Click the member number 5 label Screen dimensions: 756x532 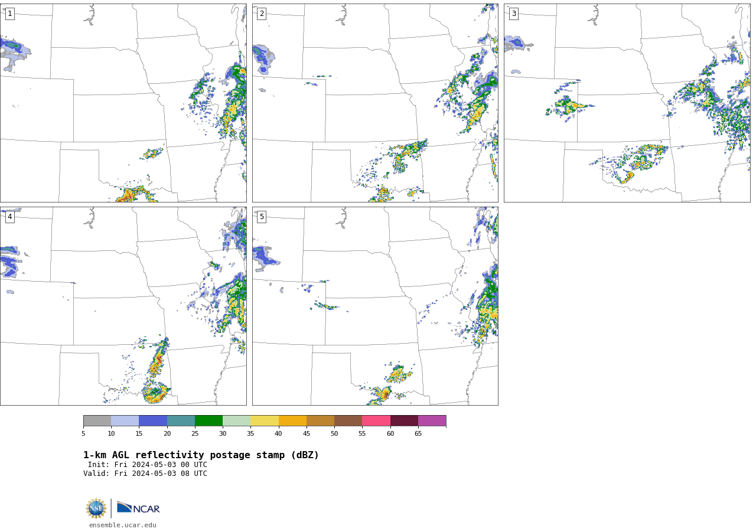(x=262, y=217)
